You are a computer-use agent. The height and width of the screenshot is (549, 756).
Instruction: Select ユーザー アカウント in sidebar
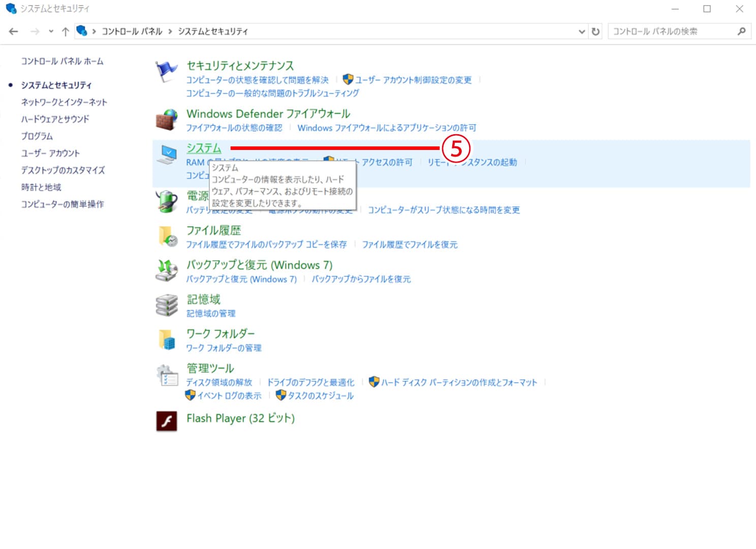pyautogui.click(x=50, y=153)
